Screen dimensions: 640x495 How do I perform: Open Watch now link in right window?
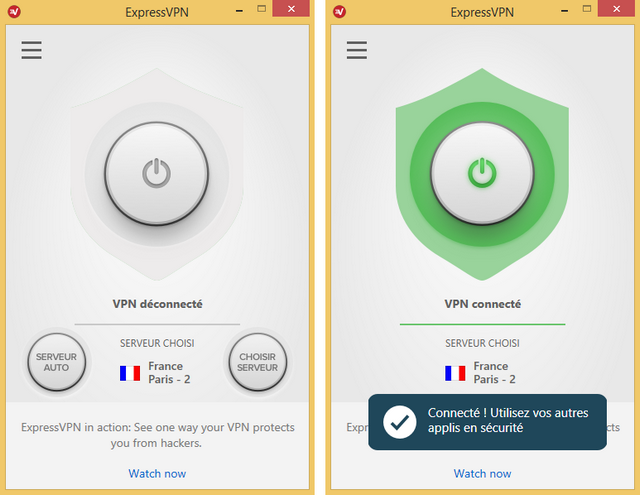coord(482,473)
